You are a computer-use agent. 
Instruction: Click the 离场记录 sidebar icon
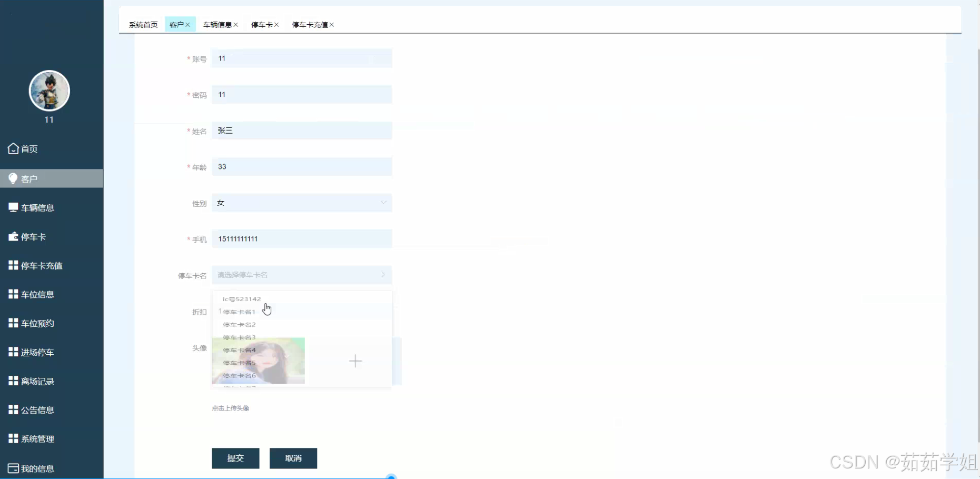pos(13,381)
